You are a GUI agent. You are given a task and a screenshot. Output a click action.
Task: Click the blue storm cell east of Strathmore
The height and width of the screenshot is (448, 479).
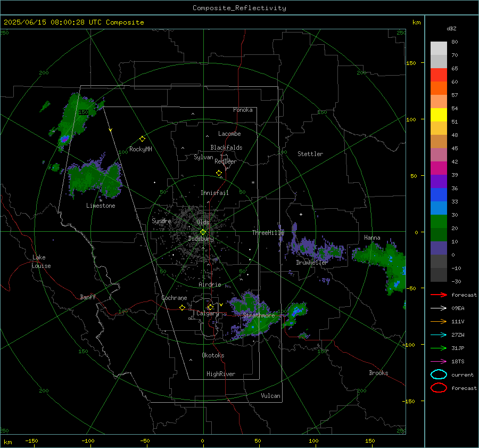click(296, 312)
